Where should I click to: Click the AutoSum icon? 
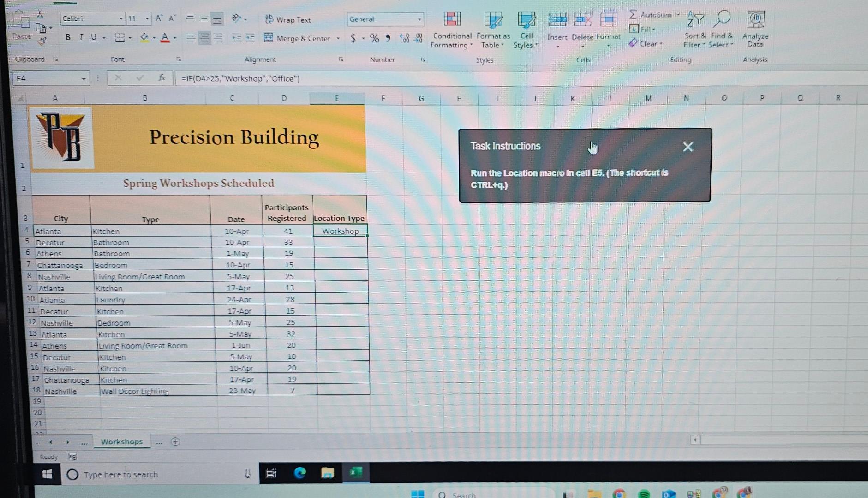pos(634,15)
